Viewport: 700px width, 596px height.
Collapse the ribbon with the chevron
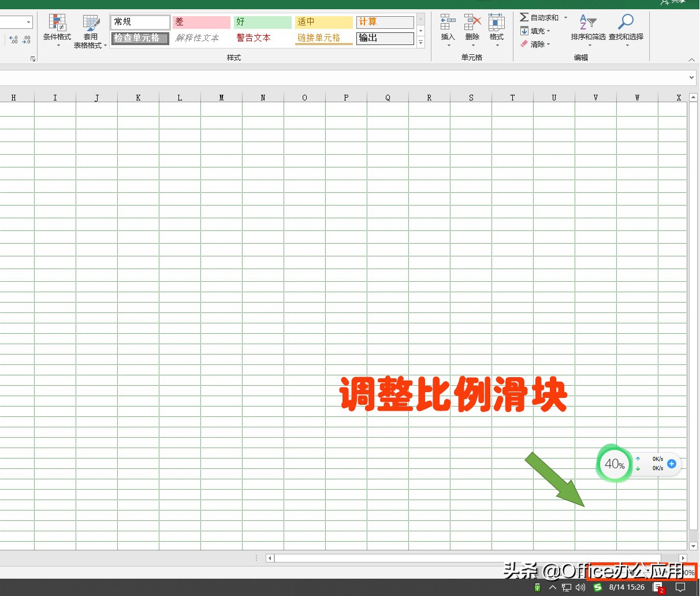click(691, 58)
